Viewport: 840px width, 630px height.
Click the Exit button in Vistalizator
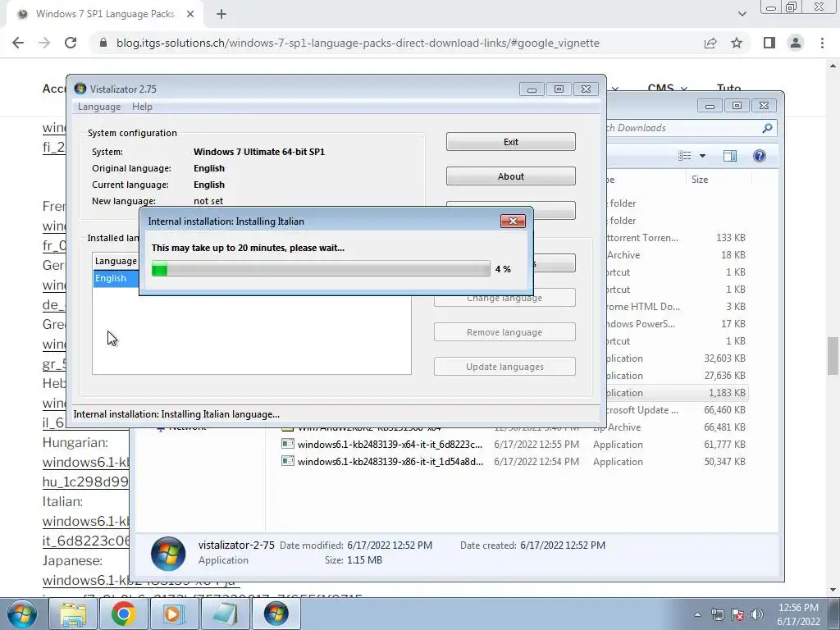pyautogui.click(x=510, y=142)
